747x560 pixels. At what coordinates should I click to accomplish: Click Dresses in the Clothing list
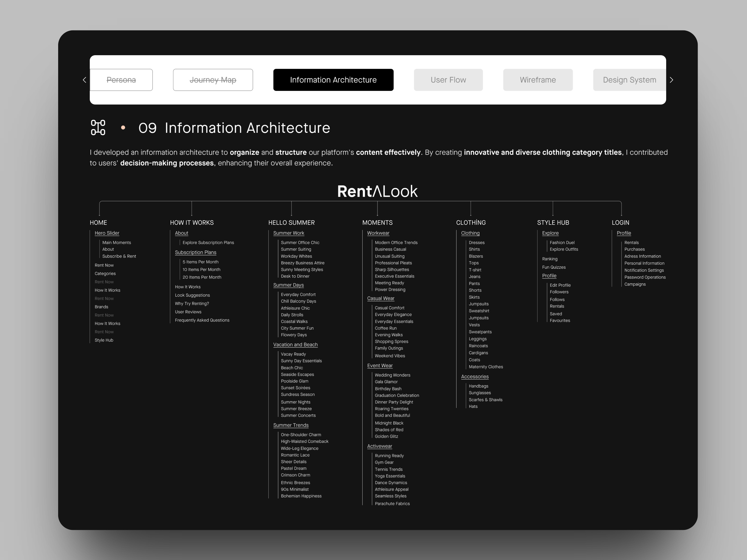[476, 243]
